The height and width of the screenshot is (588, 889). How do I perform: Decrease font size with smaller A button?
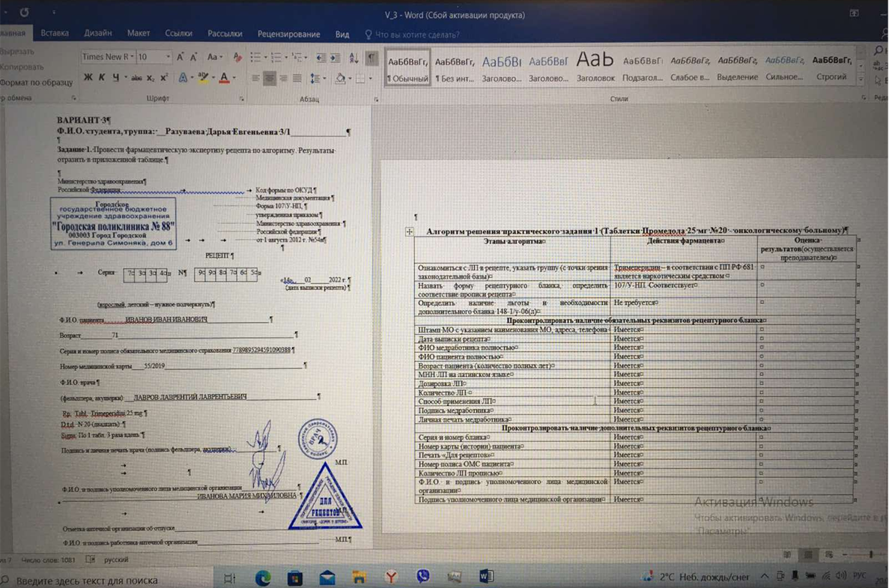click(x=194, y=57)
